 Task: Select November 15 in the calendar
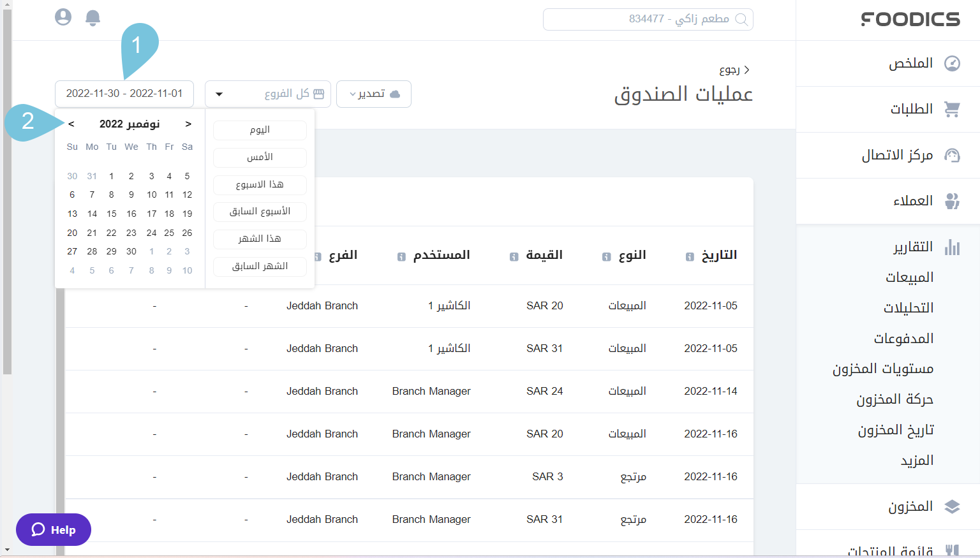[x=111, y=214]
